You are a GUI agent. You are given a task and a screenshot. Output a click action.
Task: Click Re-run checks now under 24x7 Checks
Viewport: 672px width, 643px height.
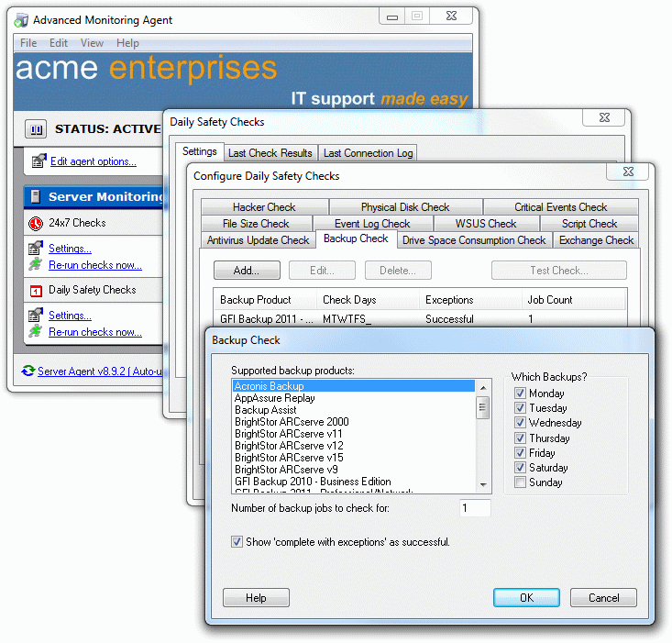[x=95, y=265]
